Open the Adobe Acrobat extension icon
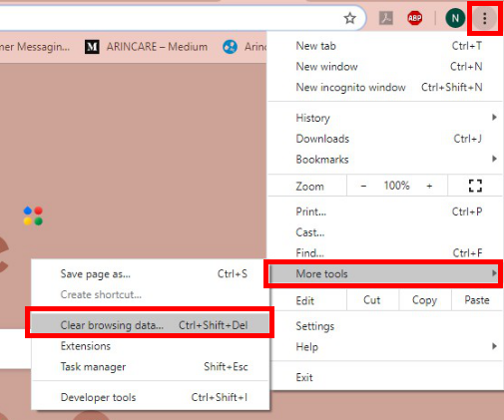The image size is (504, 420). [x=386, y=18]
